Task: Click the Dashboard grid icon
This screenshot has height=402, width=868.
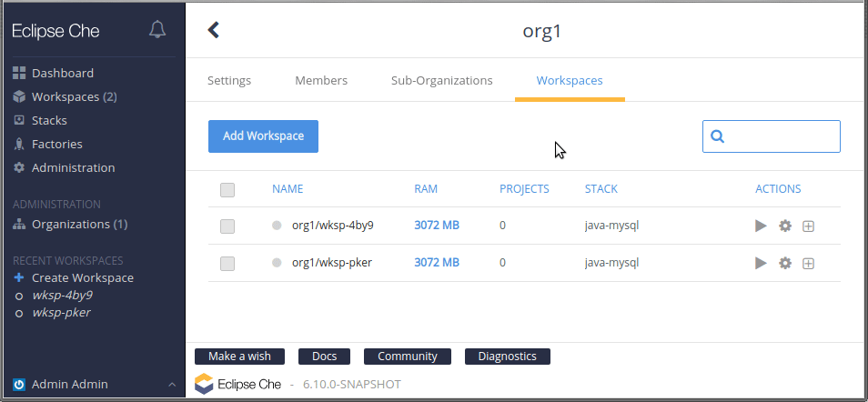Action: pos(19,73)
